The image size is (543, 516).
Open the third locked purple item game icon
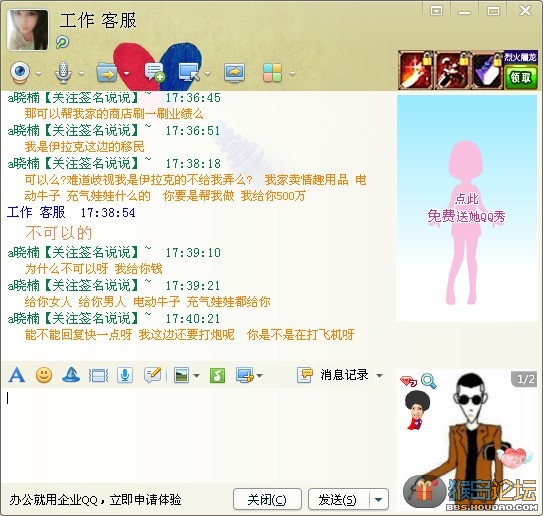click(487, 70)
